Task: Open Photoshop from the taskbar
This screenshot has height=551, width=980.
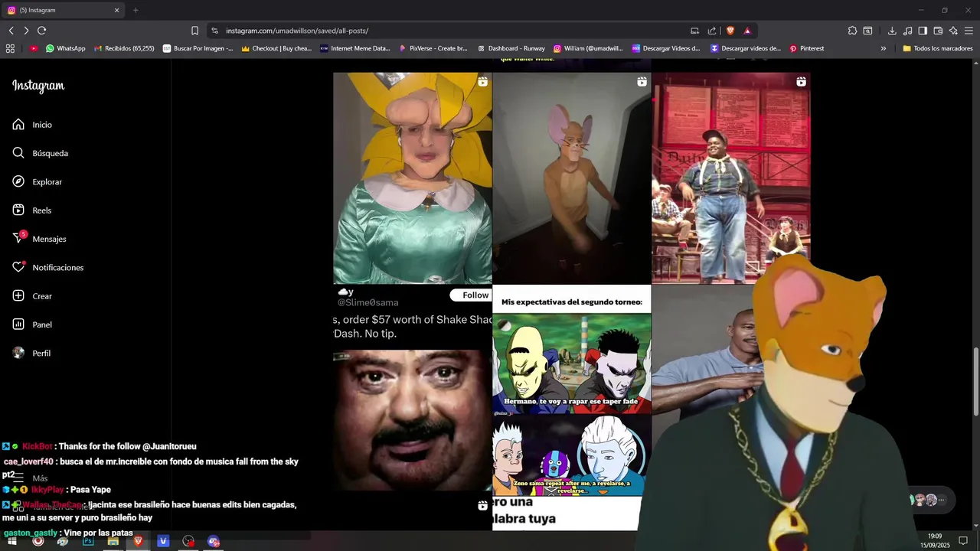Action: 88,541
